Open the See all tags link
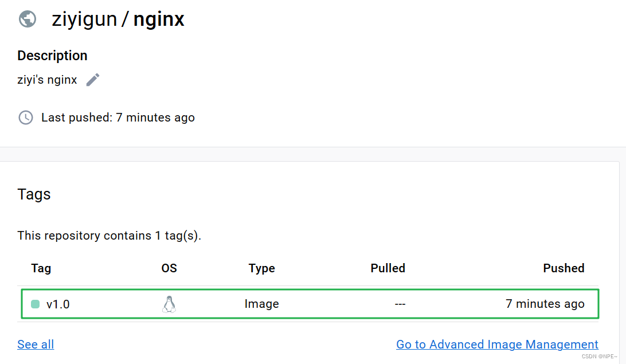This screenshot has width=626, height=364. pyautogui.click(x=36, y=345)
